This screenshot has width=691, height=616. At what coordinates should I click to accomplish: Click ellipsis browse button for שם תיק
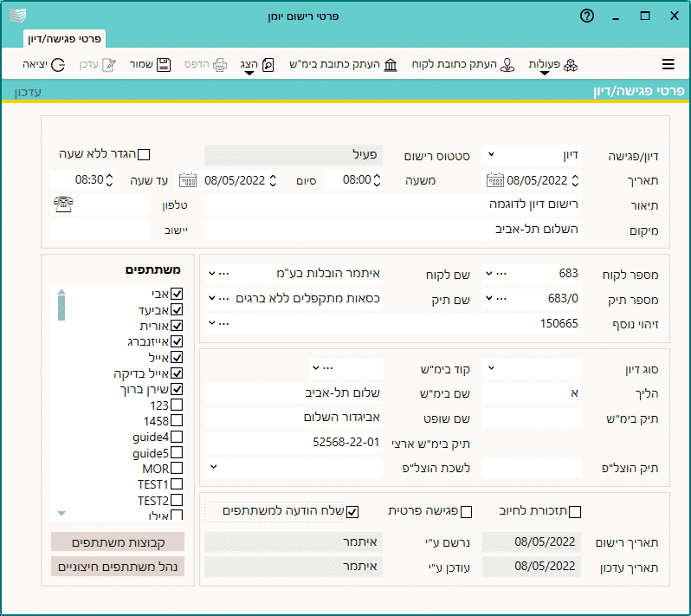point(224,298)
